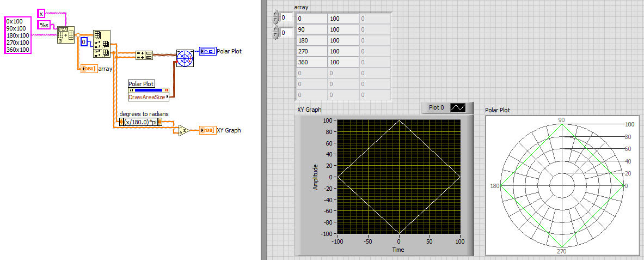Click the XY Graph label beside the CDB terminal

coord(229,130)
